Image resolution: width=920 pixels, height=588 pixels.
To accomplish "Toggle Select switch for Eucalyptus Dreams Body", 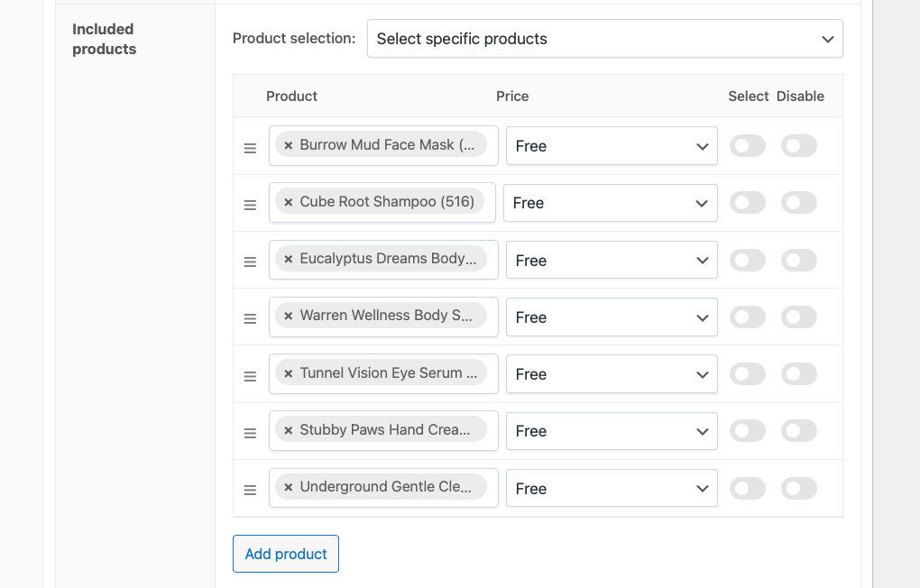I will pos(748,260).
